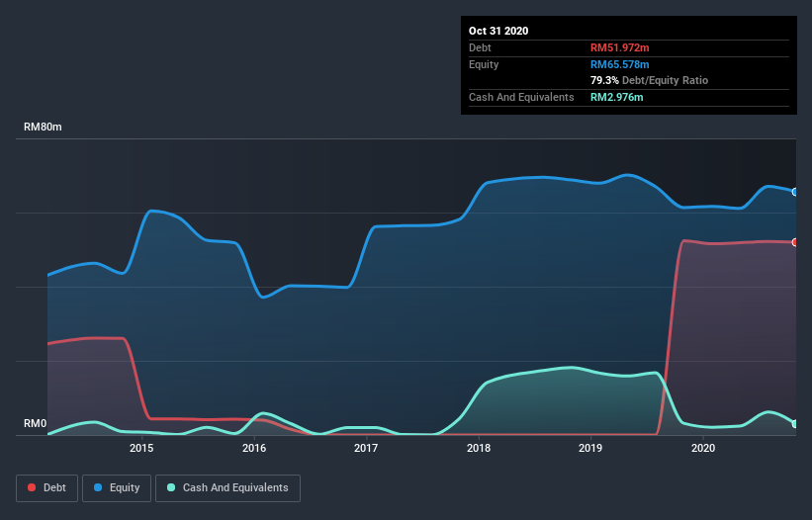Click the 2015 x-axis label
812x520 pixels.
tap(141, 448)
